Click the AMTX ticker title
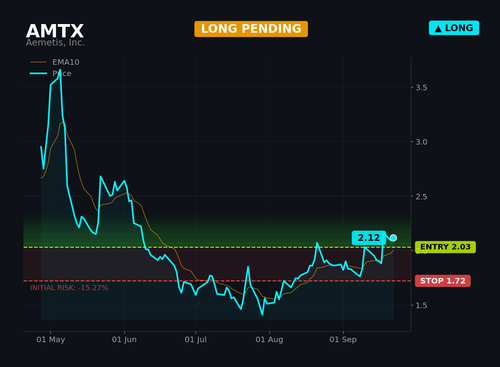The height and width of the screenshot is (367, 500). pos(55,31)
